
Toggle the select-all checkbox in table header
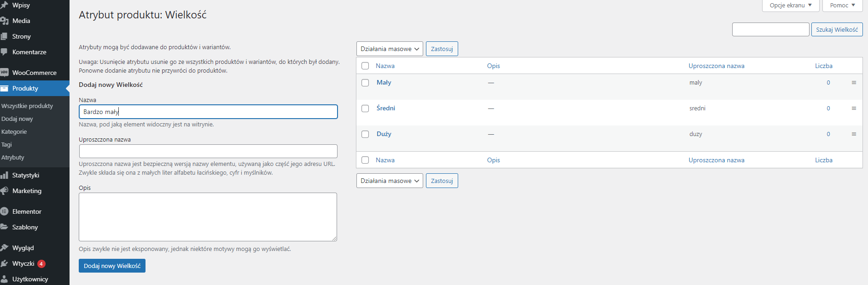click(365, 66)
